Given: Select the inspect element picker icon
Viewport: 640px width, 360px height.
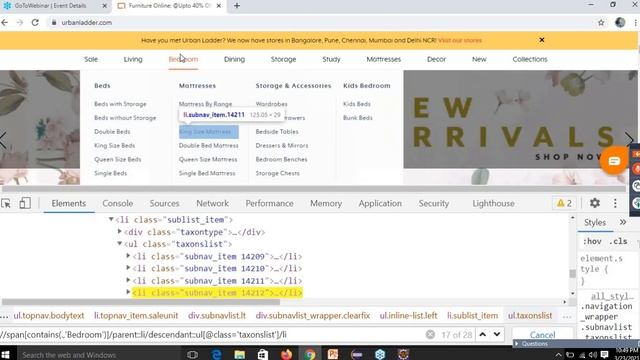Looking at the screenshot, I should pyautogui.click(x=6, y=203).
